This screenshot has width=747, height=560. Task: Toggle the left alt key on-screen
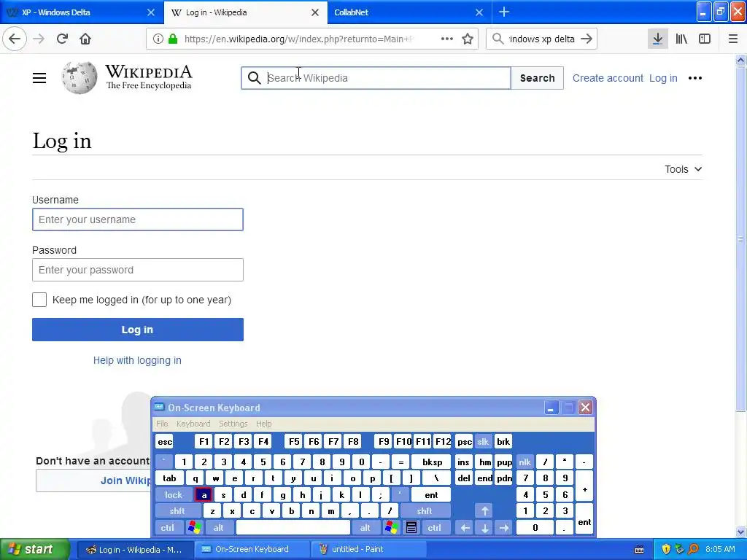pyautogui.click(x=219, y=528)
